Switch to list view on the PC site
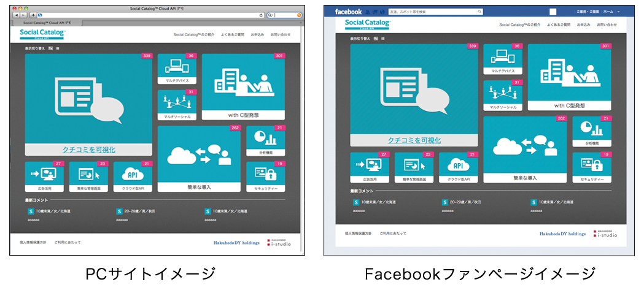Image resolution: width=644 pixels, height=293 pixels. tap(57, 48)
